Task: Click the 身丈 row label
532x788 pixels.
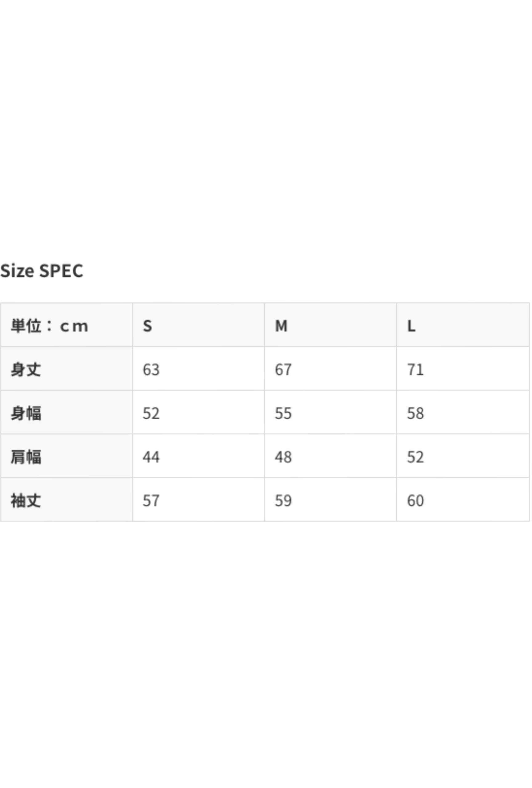Action: click(26, 370)
